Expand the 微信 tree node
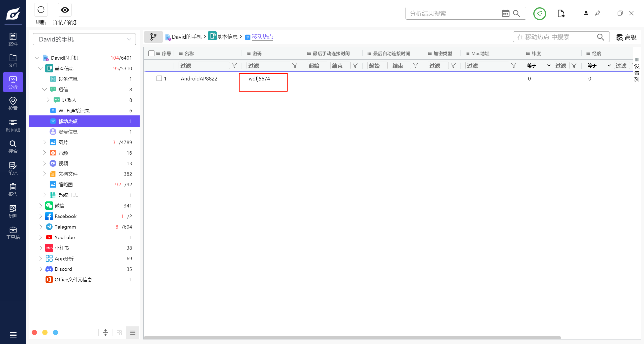The width and height of the screenshot is (644, 344). (41, 206)
